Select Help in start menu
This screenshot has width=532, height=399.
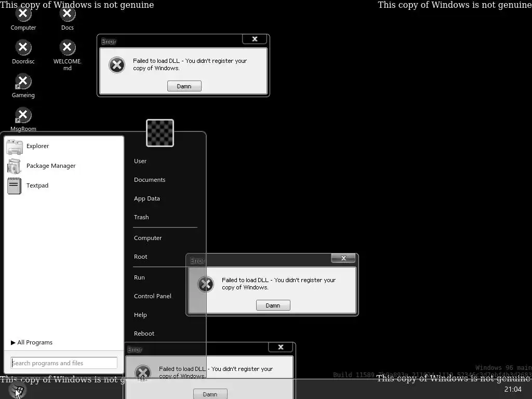pos(140,315)
